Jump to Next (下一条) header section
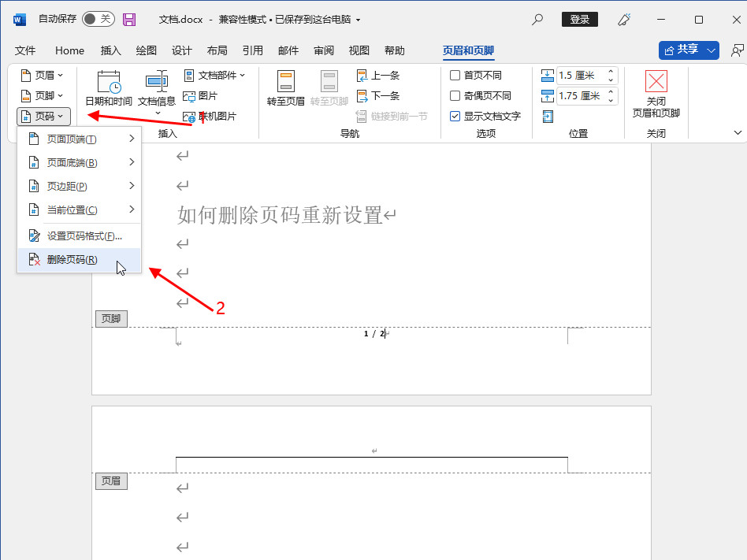This screenshot has width=747, height=560. [x=378, y=96]
